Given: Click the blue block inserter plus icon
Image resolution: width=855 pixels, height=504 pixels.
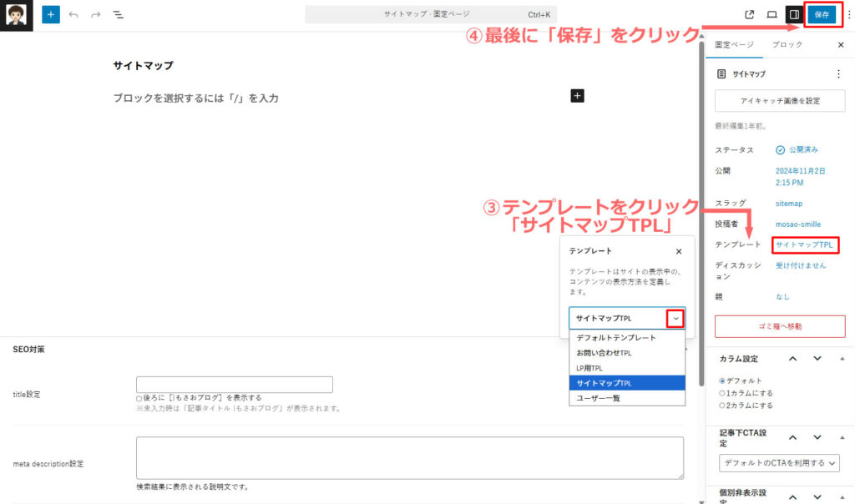Looking at the screenshot, I should (51, 15).
